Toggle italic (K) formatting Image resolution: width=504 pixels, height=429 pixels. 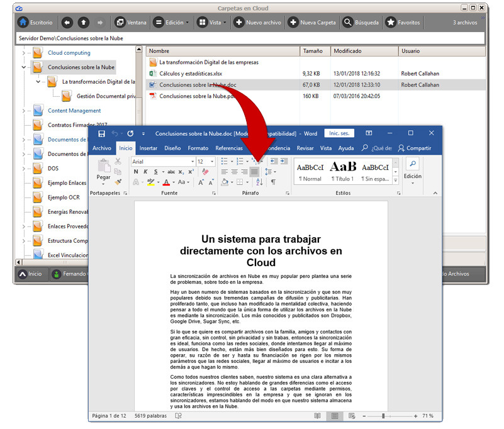pos(145,172)
